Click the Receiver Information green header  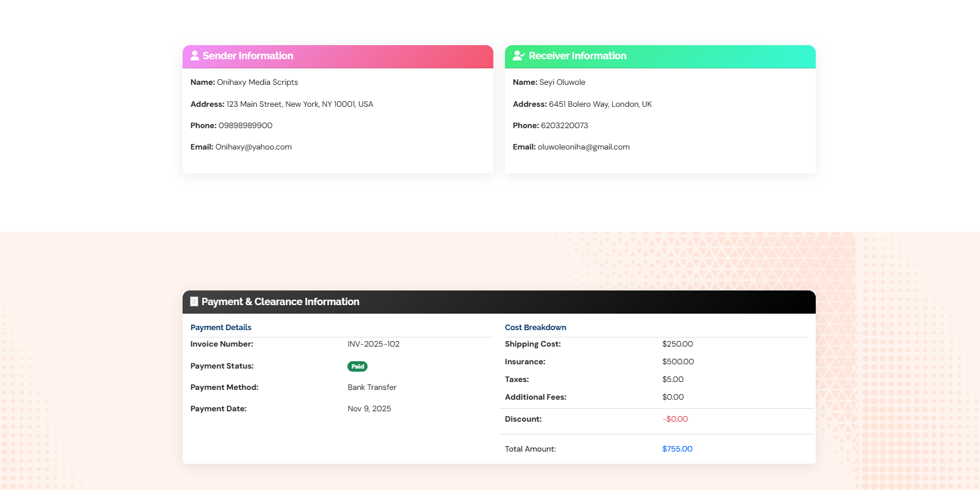pyautogui.click(x=702, y=56)
